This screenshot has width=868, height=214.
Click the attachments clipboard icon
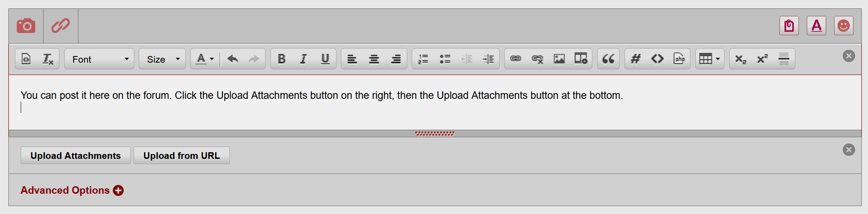789,26
